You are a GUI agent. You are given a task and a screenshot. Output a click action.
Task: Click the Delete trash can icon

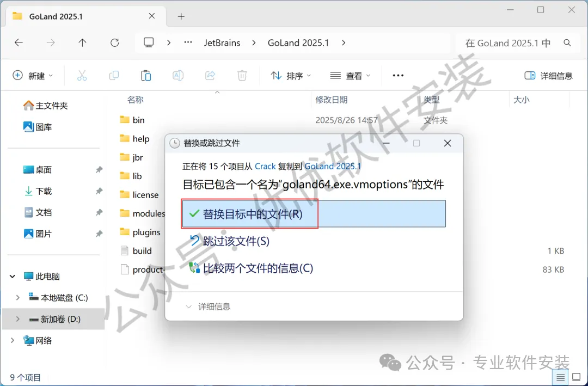point(242,76)
